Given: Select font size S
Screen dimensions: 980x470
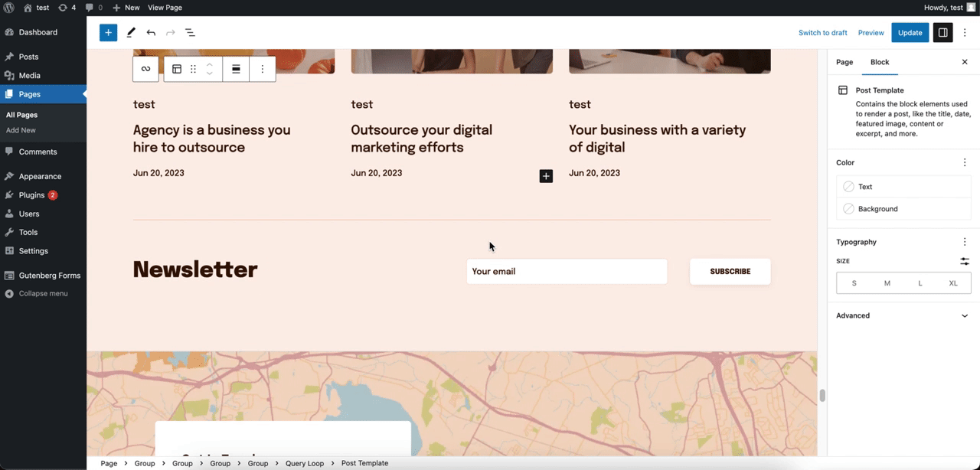Looking at the screenshot, I should pos(854,283).
